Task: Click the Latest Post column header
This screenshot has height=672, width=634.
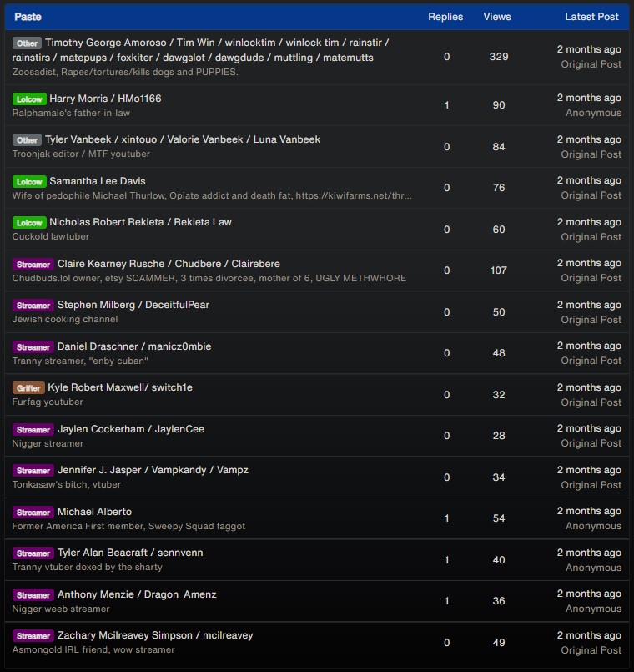Action: pyautogui.click(x=591, y=17)
